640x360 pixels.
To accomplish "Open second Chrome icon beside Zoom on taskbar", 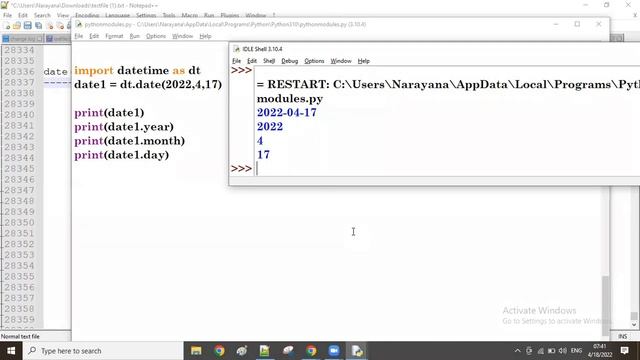I will [x=311, y=351].
